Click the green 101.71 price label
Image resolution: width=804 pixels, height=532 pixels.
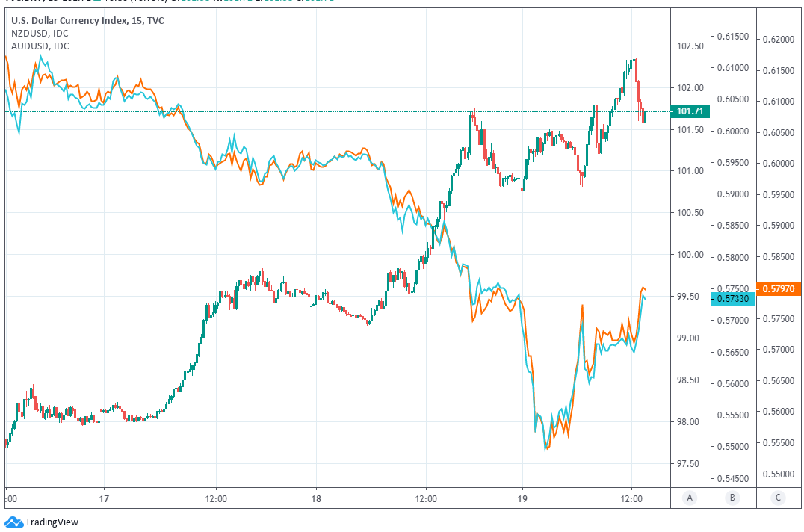pos(690,111)
